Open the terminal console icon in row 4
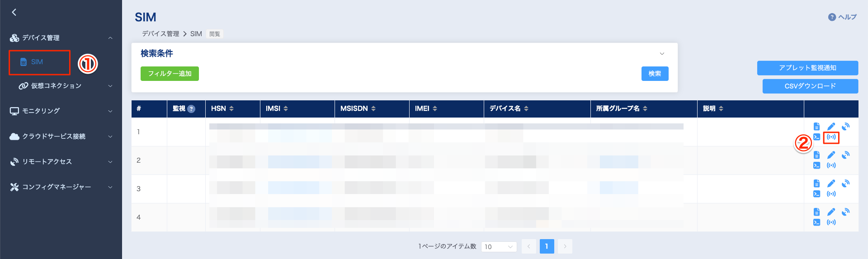The image size is (868, 259). tap(816, 222)
